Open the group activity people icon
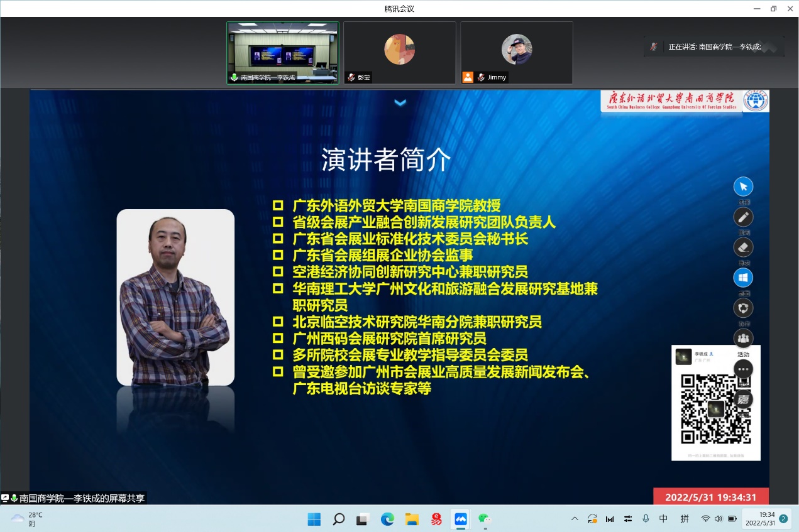Screen dimensions: 799x532 [743, 338]
